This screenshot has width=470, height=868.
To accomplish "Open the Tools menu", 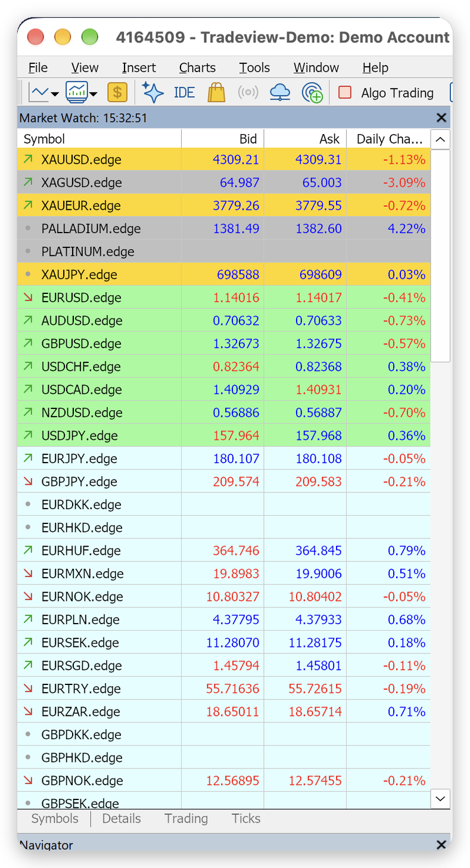I will (254, 67).
